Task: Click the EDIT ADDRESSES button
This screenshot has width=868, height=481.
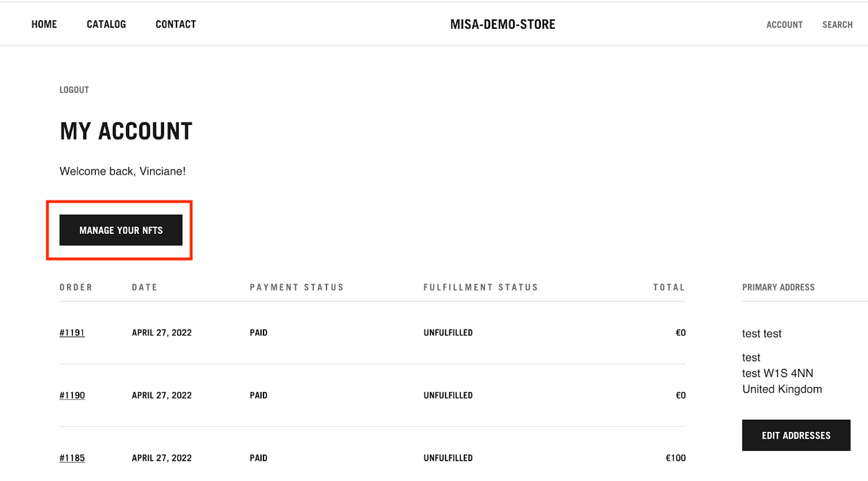Action: coord(796,435)
